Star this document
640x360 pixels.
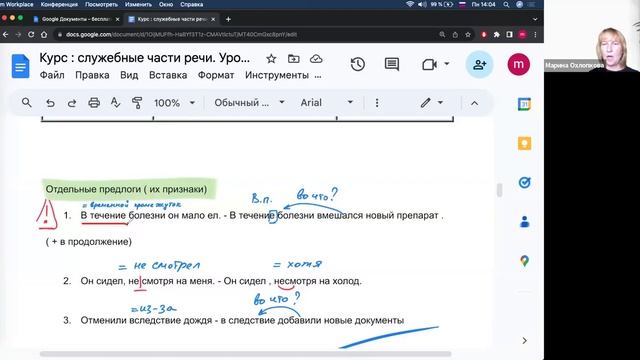[271, 59]
